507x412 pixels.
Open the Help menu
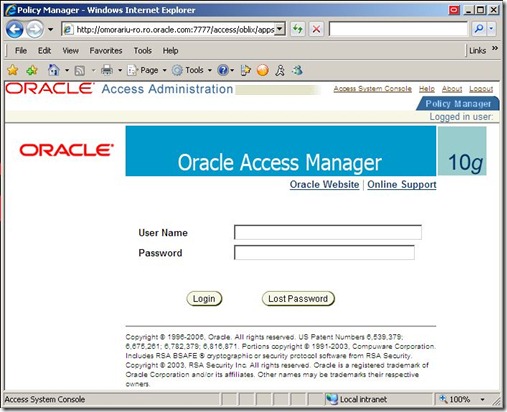pyautogui.click(x=170, y=51)
